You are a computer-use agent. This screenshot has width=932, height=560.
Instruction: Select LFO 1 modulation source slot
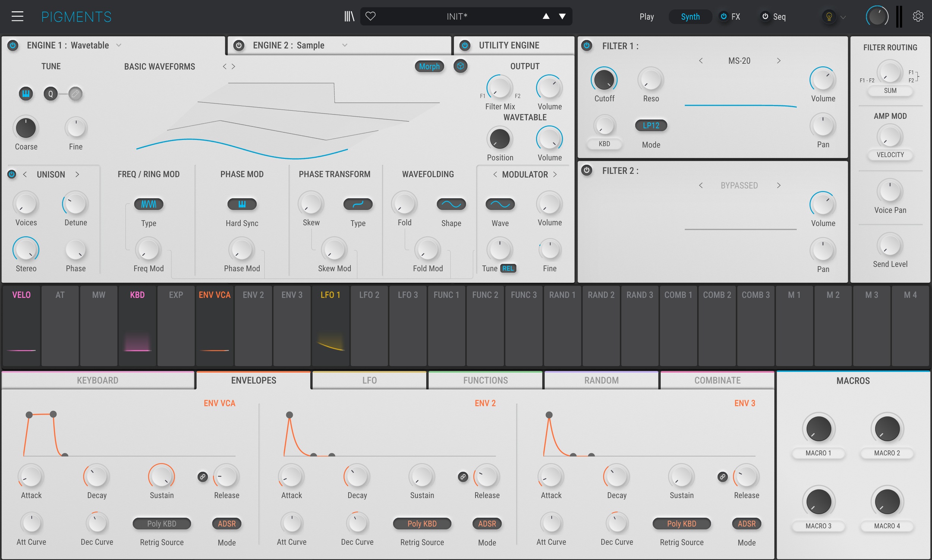[330, 325]
